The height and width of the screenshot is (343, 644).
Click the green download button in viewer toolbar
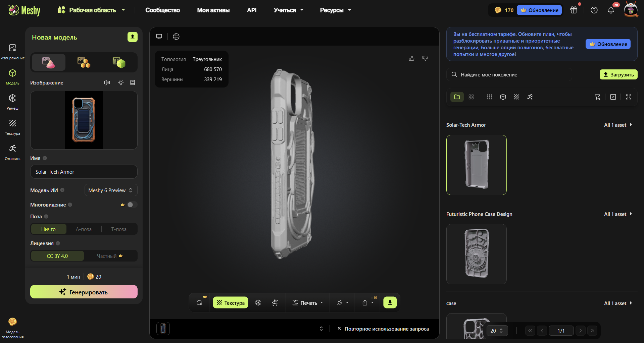point(390,302)
